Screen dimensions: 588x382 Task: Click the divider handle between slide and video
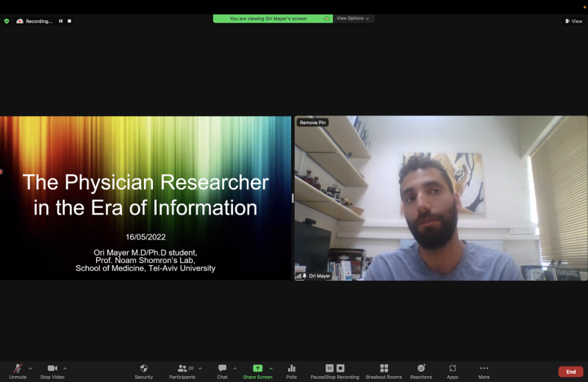click(x=293, y=198)
